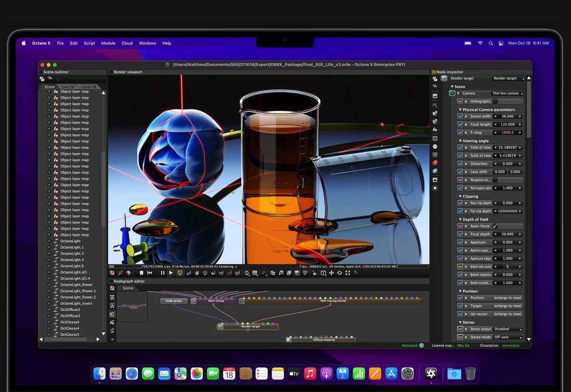Open the Module menu
The width and height of the screenshot is (571, 392).
tap(108, 43)
